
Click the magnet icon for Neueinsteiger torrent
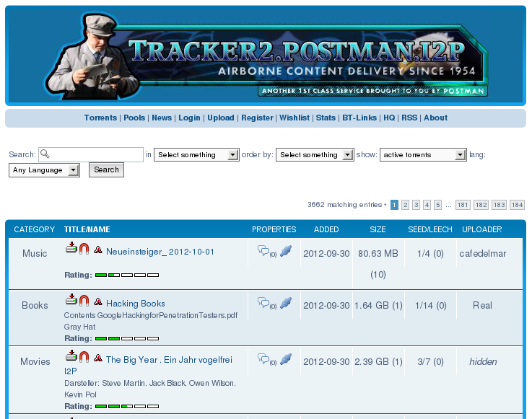click(84, 249)
